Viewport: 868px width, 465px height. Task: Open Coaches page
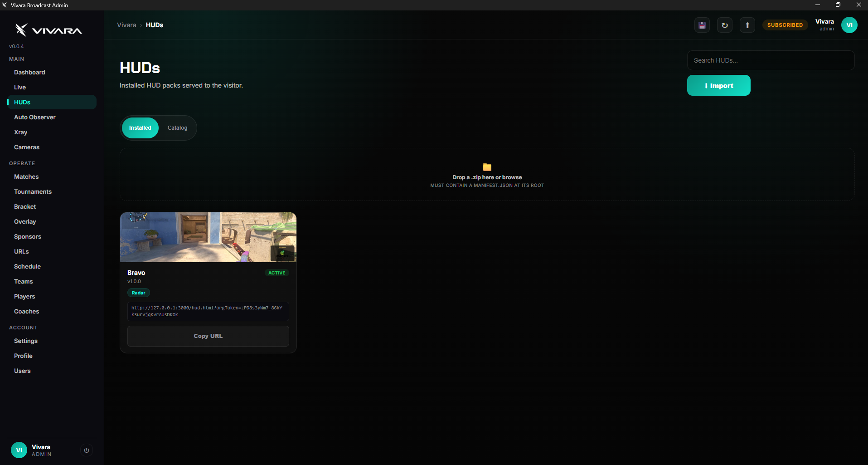[52, 311]
